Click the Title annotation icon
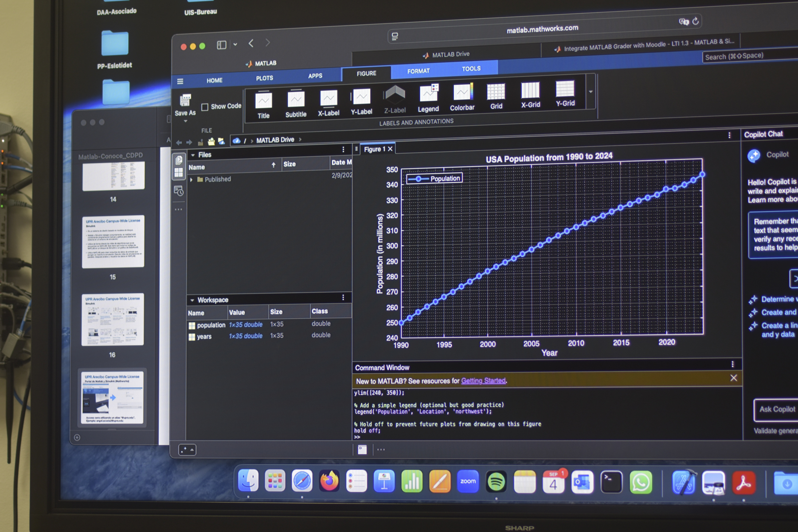The width and height of the screenshot is (798, 532). click(263, 101)
